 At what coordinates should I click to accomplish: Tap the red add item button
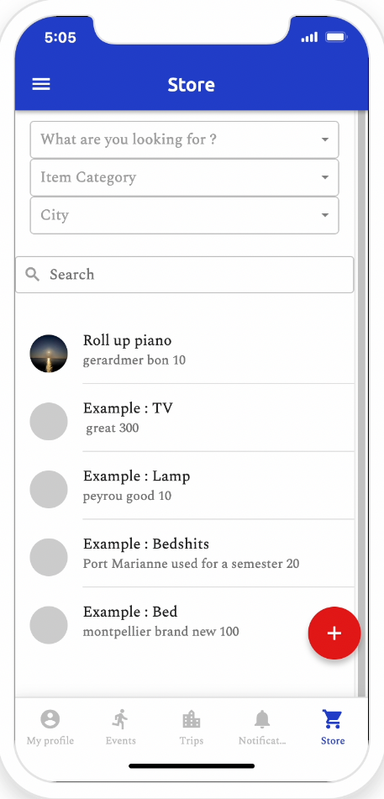(x=334, y=633)
